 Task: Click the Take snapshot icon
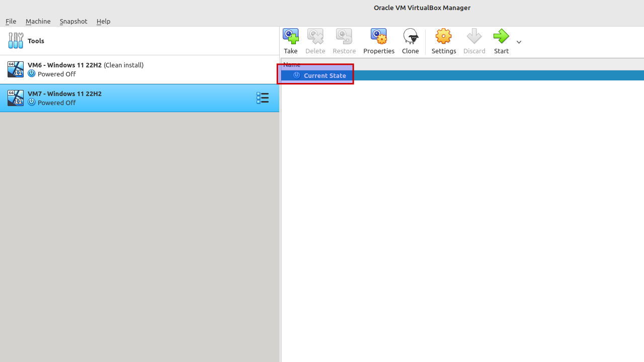point(291,37)
